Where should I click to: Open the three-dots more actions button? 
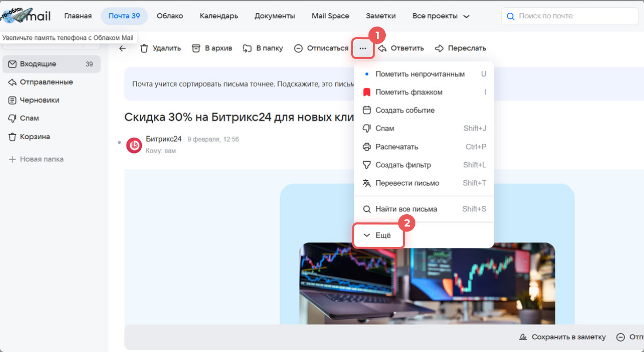[x=363, y=48]
